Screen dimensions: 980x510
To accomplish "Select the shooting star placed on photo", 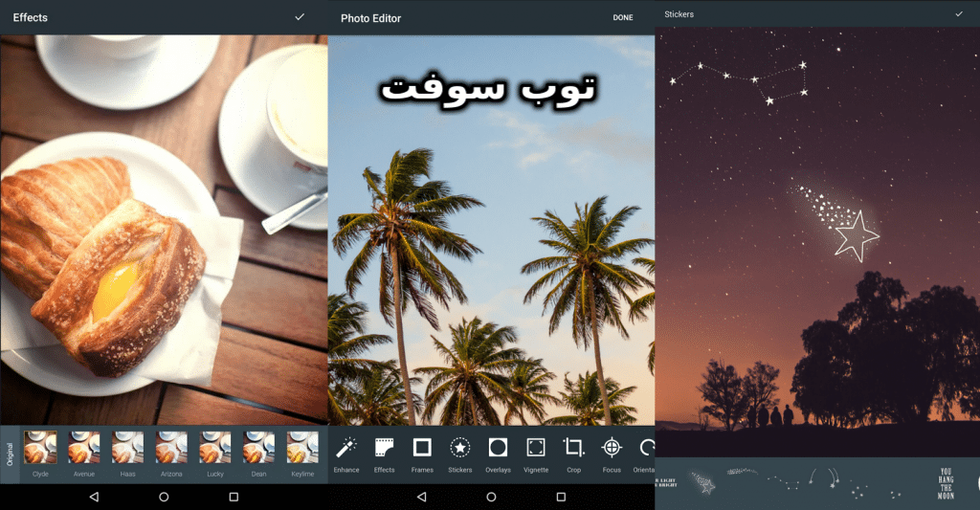I will tap(837, 222).
